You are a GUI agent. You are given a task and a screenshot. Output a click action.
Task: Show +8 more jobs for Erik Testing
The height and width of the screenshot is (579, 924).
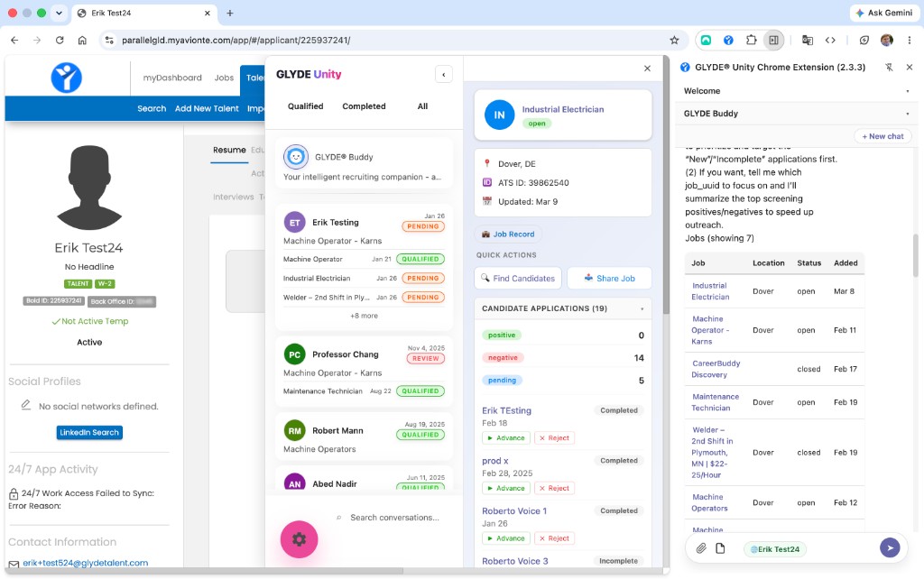click(x=364, y=316)
